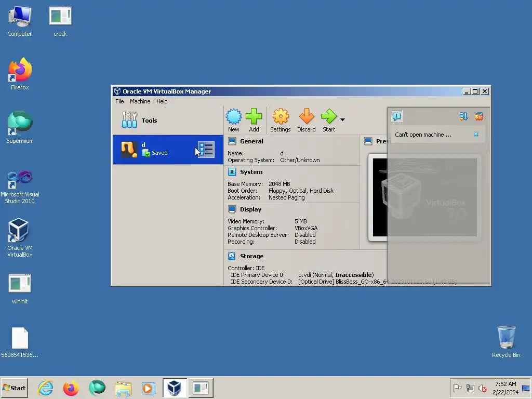Clear all notifications with the delete-all icon
The height and width of the screenshot is (399, 532).
click(x=478, y=116)
